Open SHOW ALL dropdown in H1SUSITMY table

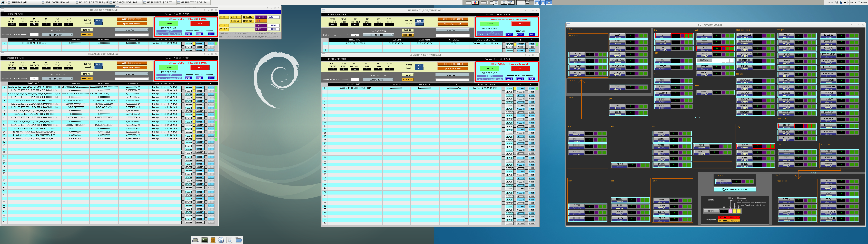pyautogui.click(x=452, y=75)
